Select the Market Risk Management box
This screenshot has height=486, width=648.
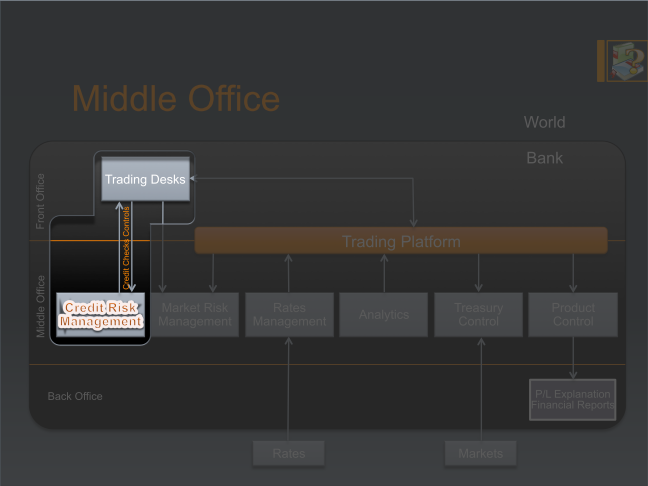click(x=195, y=314)
